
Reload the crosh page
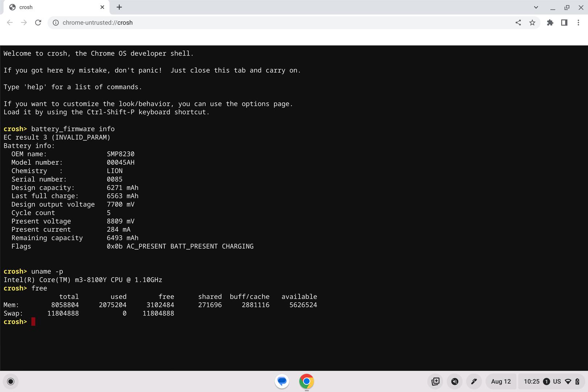38,23
